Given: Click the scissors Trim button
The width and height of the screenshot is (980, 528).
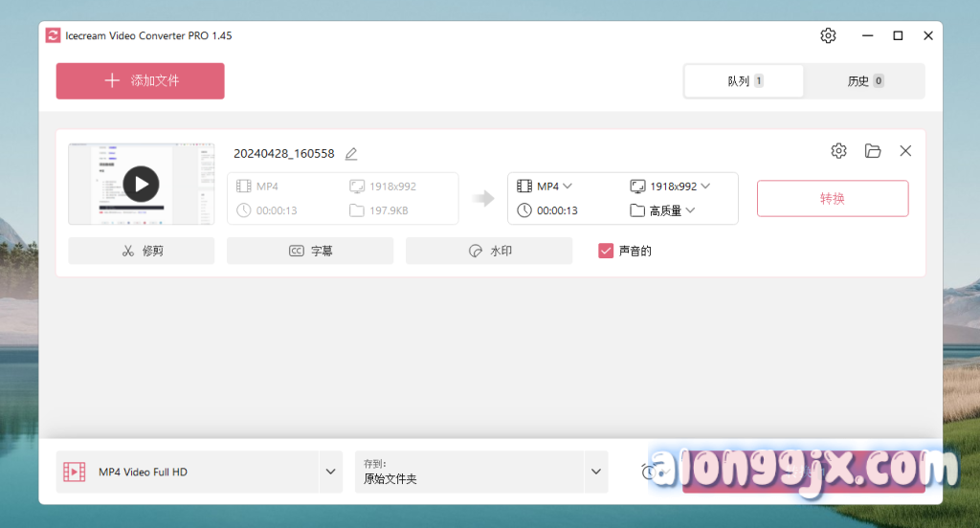Looking at the screenshot, I should tap(141, 251).
